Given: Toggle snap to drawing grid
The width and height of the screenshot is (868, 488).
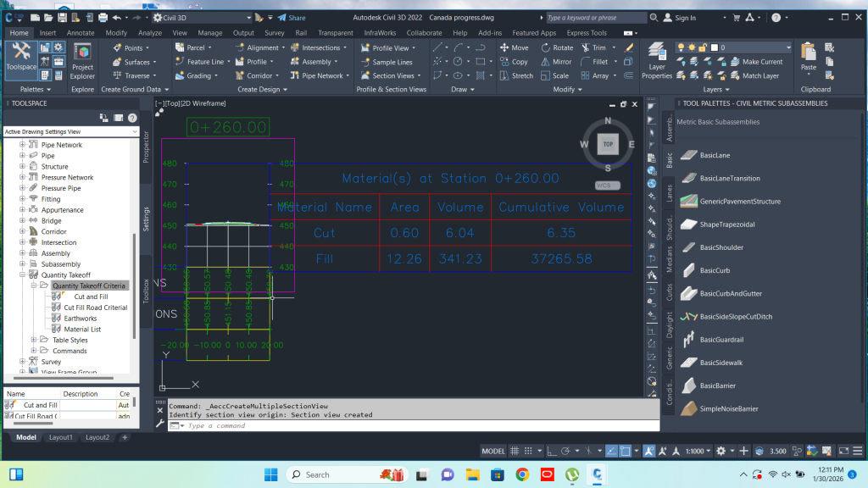Looking at the screenshot, I should [528, 450].
